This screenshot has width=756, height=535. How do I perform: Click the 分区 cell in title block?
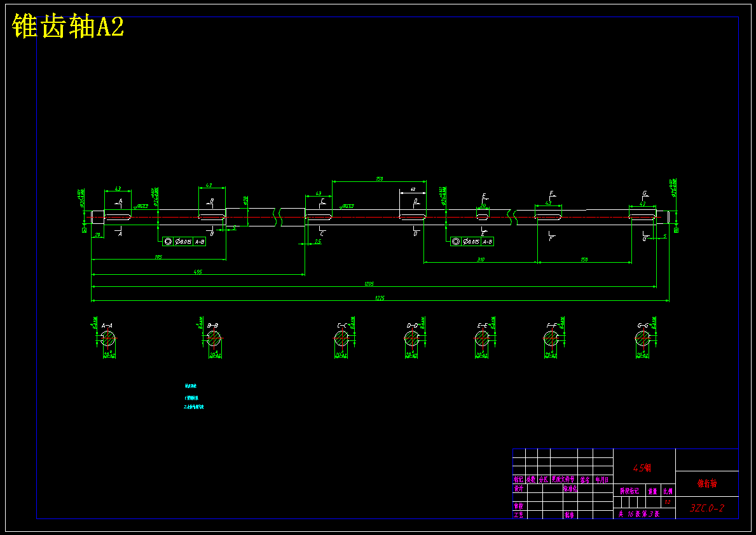(x=544, y=480)
